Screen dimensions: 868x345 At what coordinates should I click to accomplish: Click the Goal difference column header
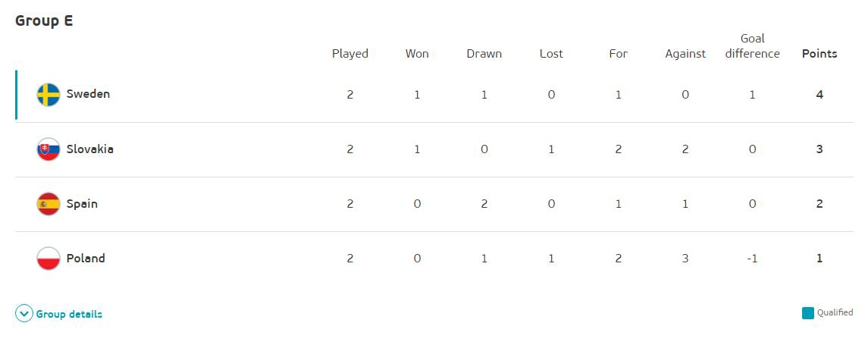(x=752, y=46)
